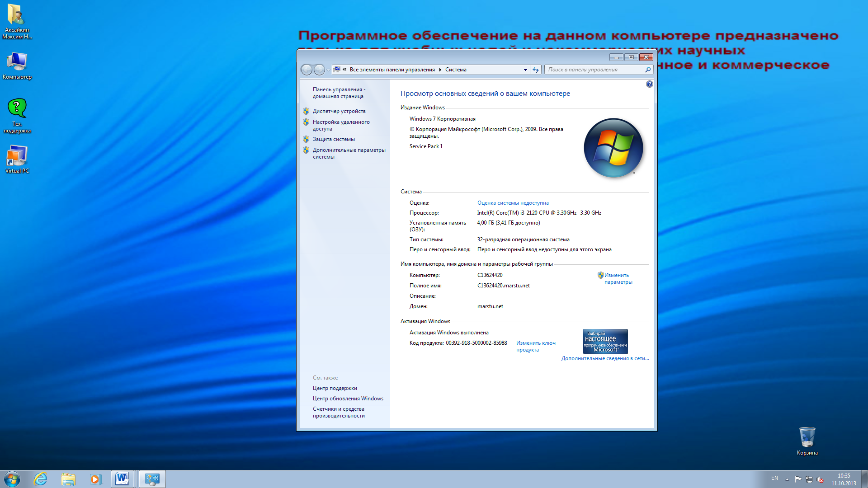Screen dimensions: 868x488
Task: Open Дополнительные параметры системы link
Action: tap(349, 154)
